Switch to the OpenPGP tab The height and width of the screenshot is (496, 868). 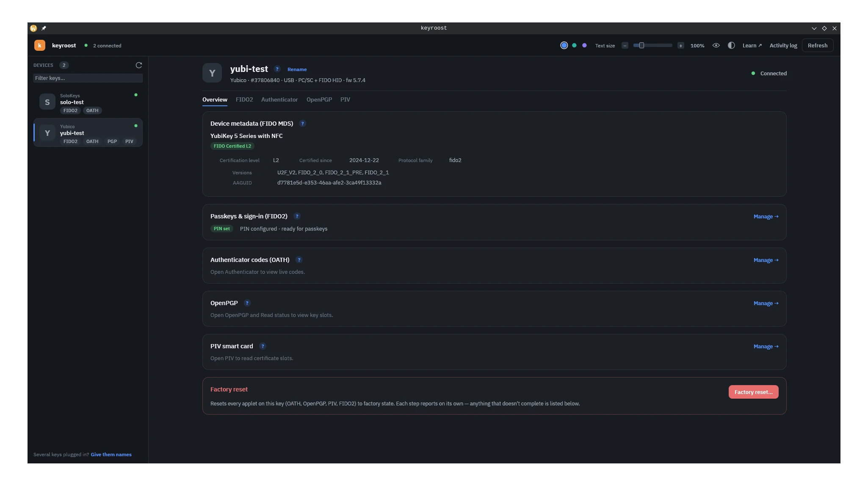click(x=319, y=100)
